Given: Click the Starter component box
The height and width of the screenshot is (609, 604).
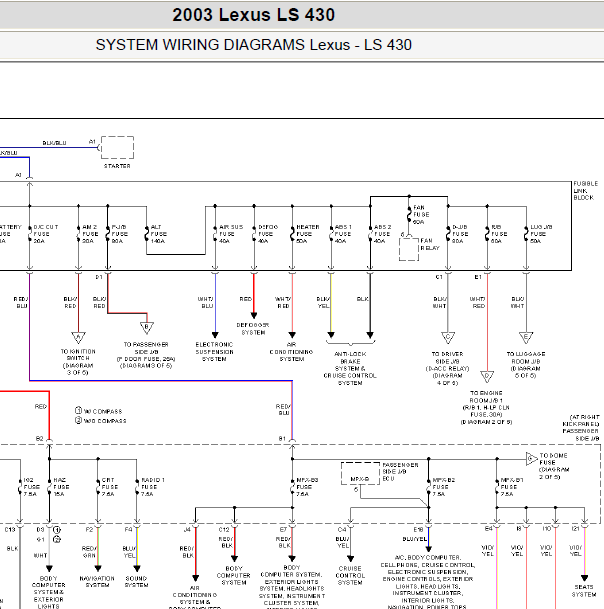Looking at the screenshot, I should click(117, 147).
